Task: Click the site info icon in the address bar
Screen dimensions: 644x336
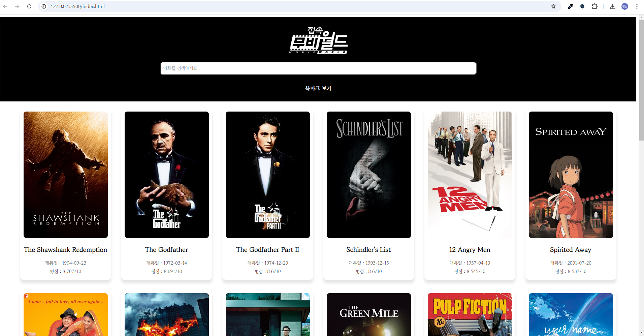Action: (x=44, y=6)
